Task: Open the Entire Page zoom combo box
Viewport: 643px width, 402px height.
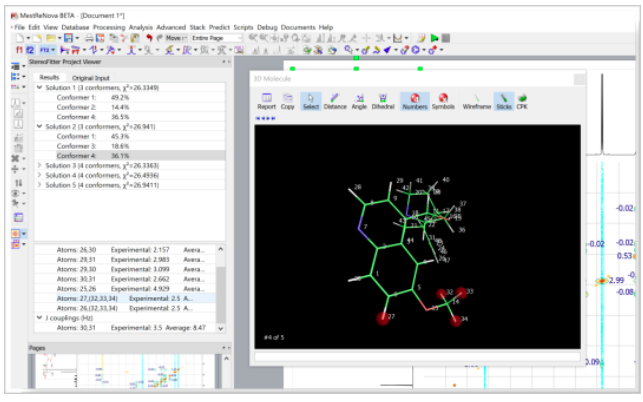Action: 217,38
